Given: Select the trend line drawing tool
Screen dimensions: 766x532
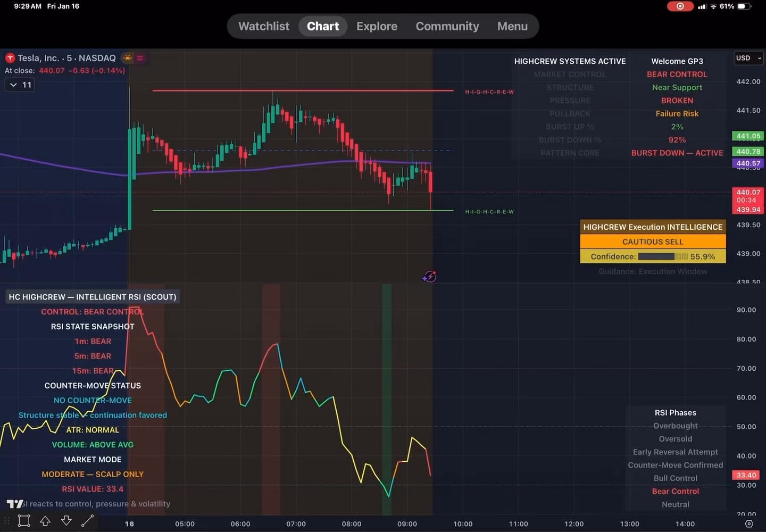Looking at the screenshot, I should (88, 521).
